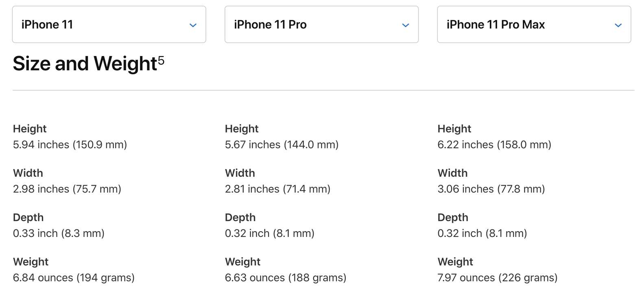
Task: Click the chevron in the rightmost device box
Action: coord(618,25)
